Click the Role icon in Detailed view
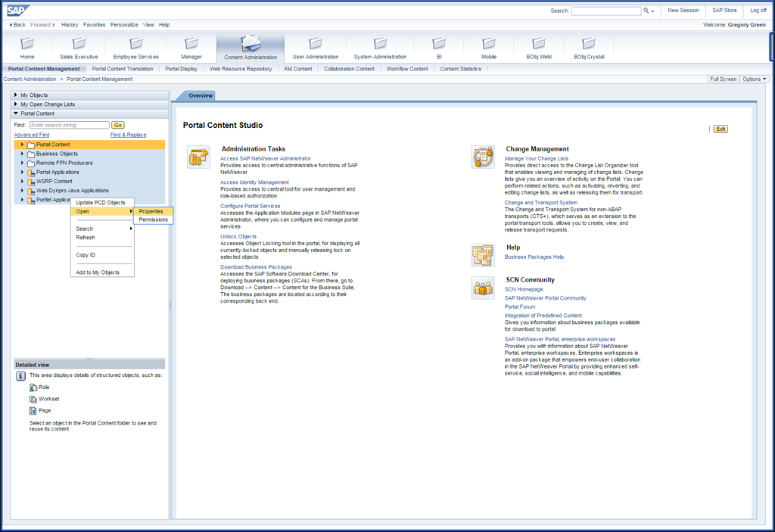Screen dimensions: 775x532 click(x=33, y=387)
